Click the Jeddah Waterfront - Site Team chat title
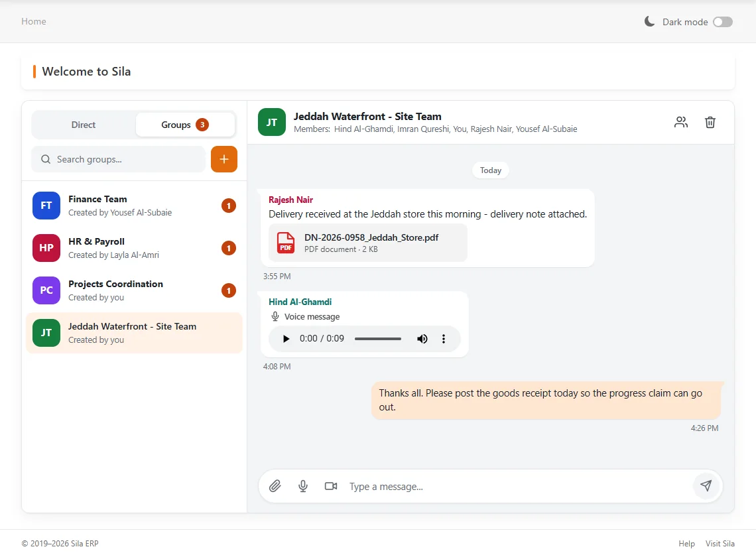Screen dimensions: 756x557 pyautogui.click(x=367, y=116)
